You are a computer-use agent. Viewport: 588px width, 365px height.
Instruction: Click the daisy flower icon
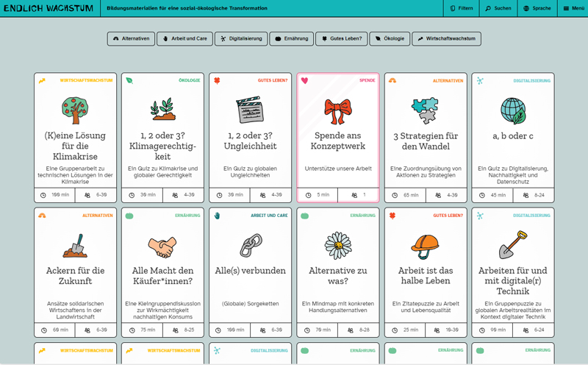coord(338,245)
